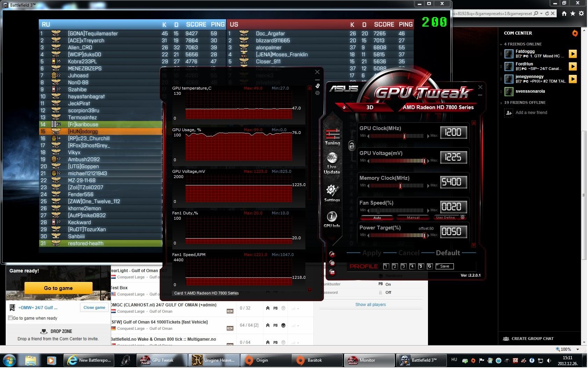Open monitor window settings gear icon

pos(317,93)
